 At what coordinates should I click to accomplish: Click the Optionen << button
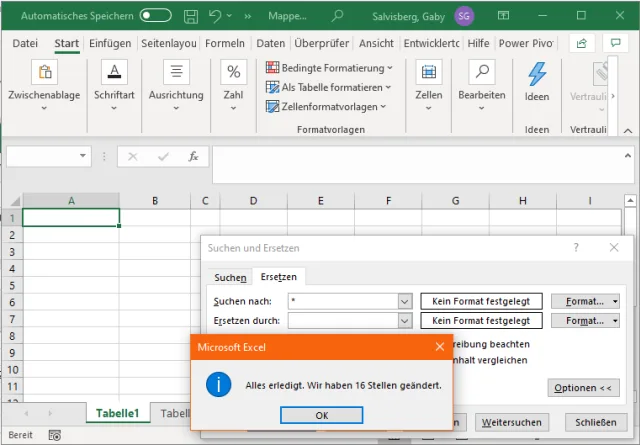583,387
